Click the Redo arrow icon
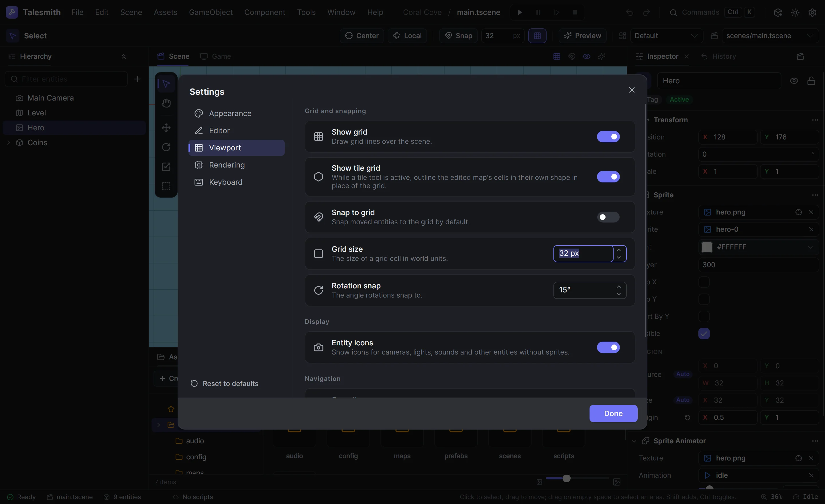The image size is (825, 504). point(647,12)
